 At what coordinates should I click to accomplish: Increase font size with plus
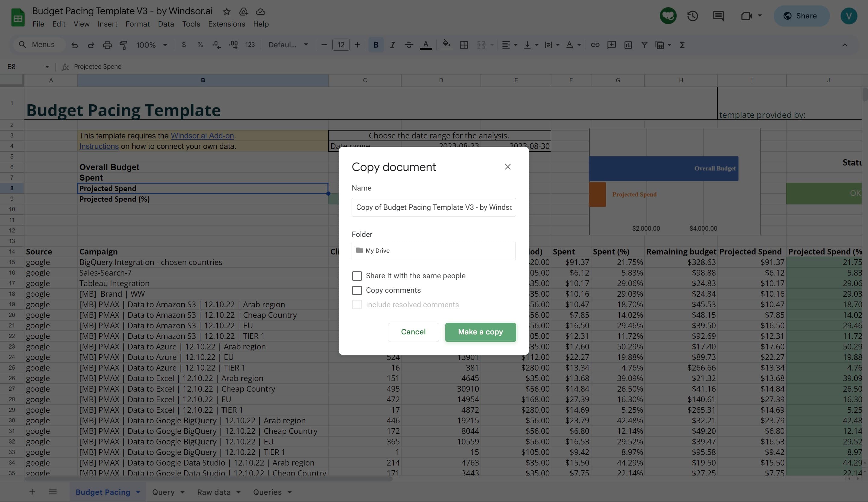(x=358, y=45)
